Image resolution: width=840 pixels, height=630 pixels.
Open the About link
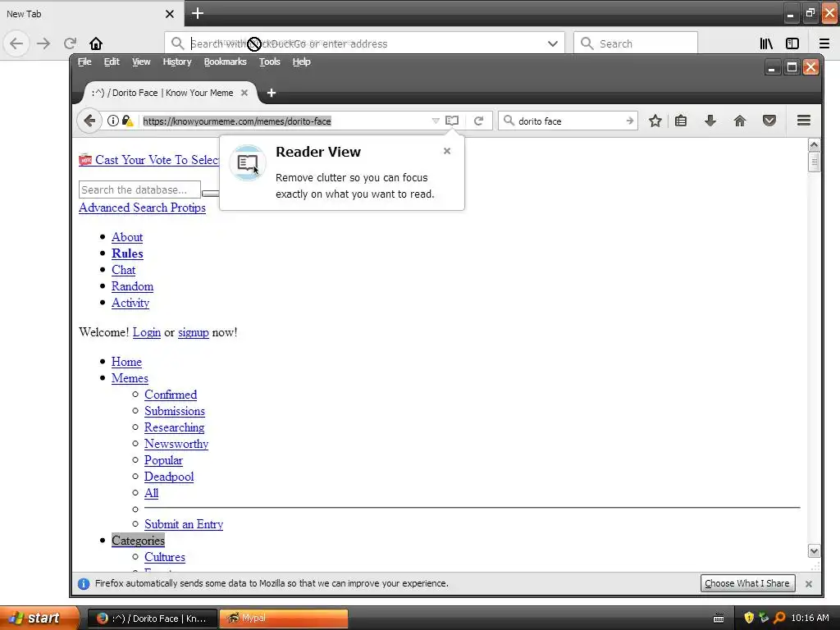pyautogui.click(x=127, y=237)
